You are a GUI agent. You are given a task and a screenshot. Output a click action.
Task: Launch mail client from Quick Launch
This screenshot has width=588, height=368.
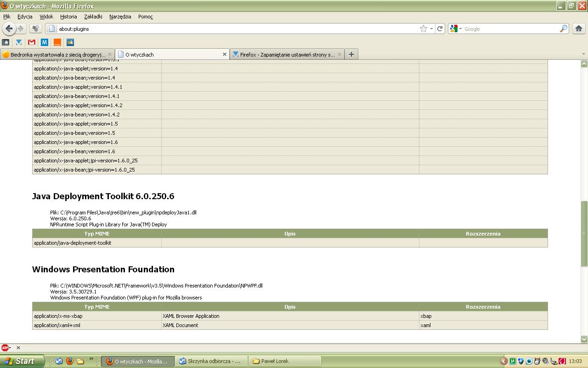click(59, 361)
